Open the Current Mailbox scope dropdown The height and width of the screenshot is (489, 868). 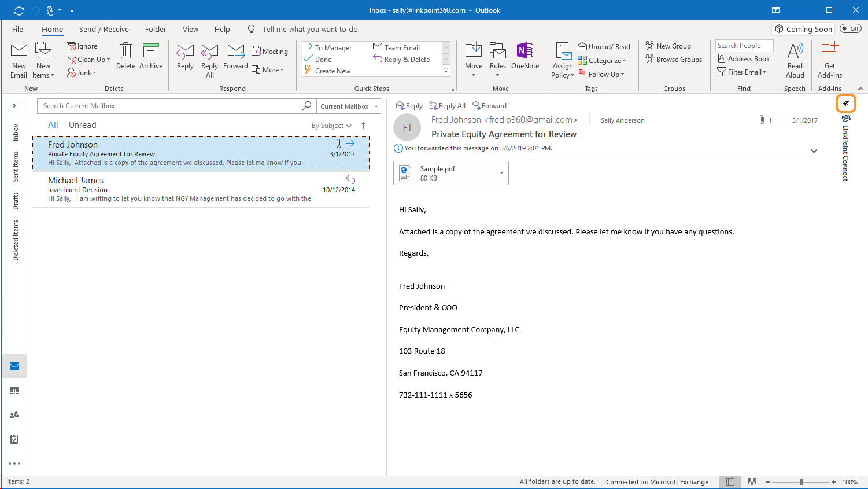click(x=349, y=106)
